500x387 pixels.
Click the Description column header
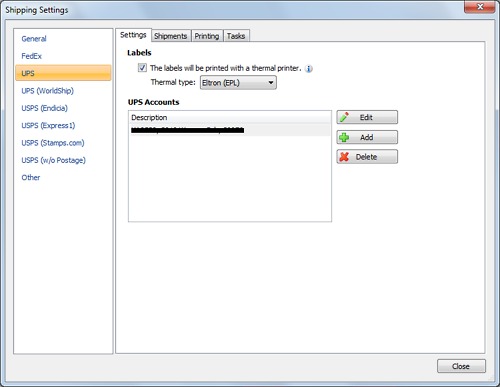[x=230, y=117]
